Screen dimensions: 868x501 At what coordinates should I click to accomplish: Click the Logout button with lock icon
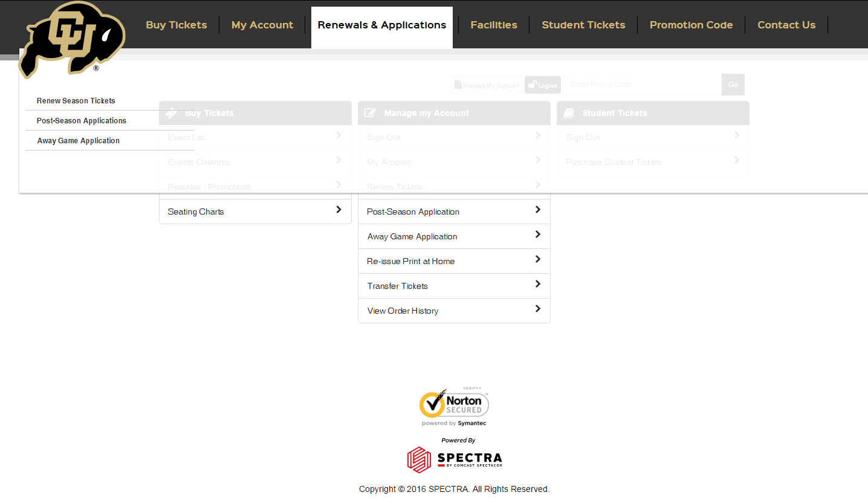(542, 85)
